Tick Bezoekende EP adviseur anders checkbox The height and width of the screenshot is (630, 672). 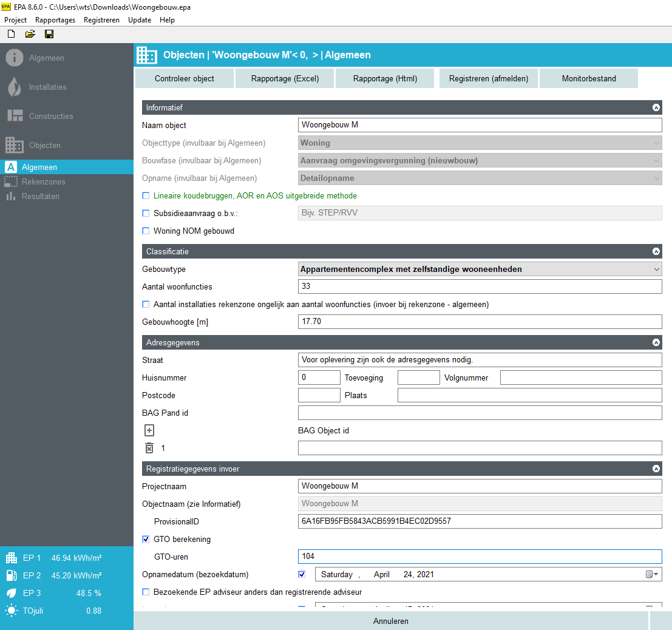point(146,592)
